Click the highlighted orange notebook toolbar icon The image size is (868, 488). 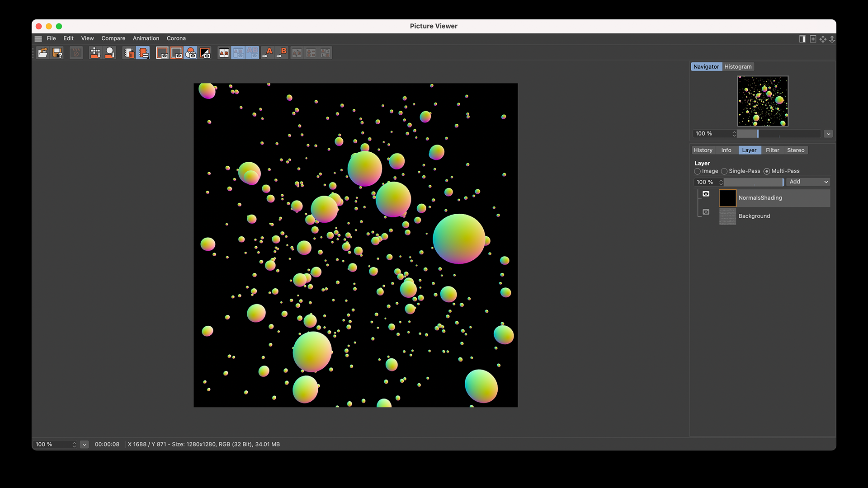point(143,53)
